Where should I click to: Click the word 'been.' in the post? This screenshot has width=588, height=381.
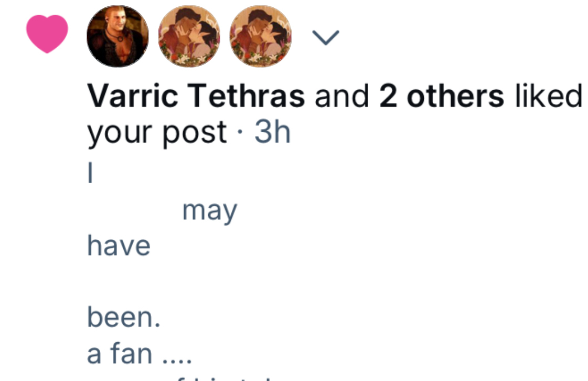pos(123,317)
